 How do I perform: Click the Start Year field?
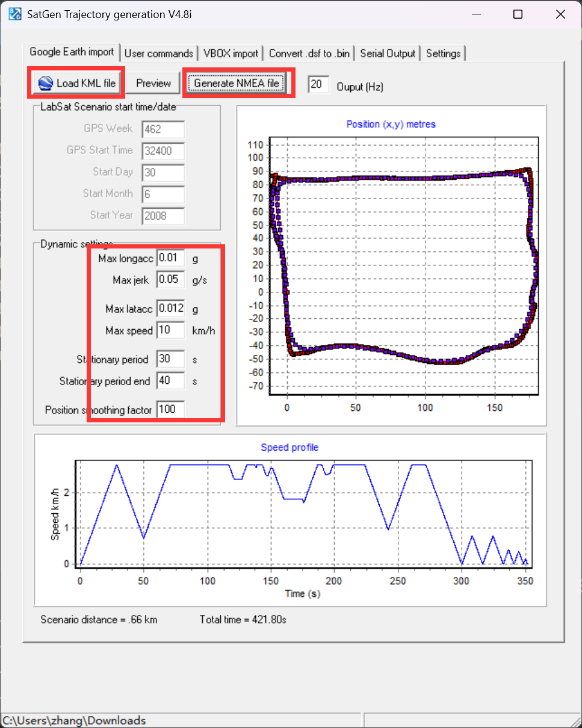[x=163, y=215]
